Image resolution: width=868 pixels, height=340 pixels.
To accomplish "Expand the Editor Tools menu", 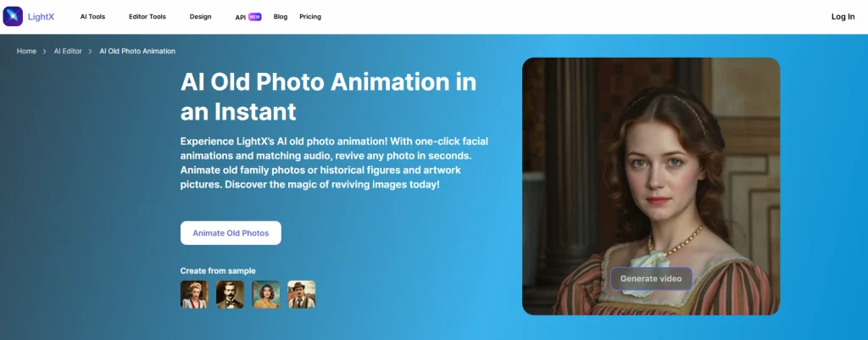I will [147, 16].
